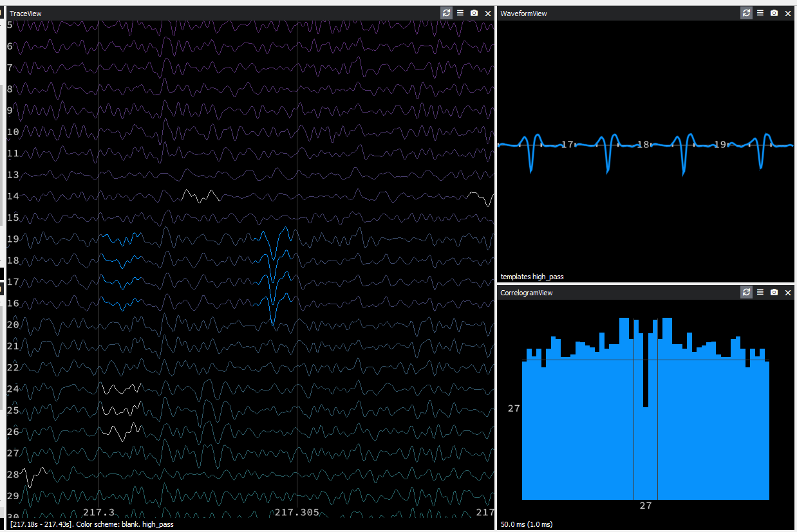
Task: Click channel label 18 in TraceView
Action: click(x=13, y=260)
